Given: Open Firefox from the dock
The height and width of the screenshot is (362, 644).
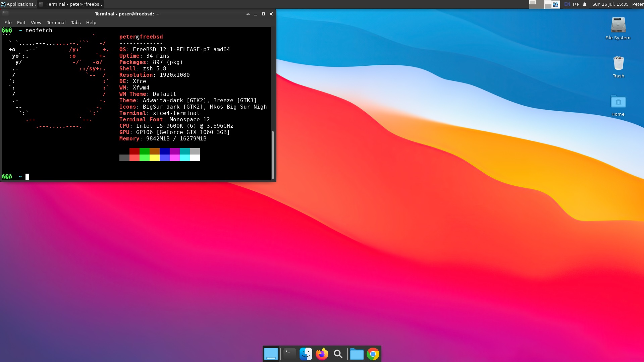Looking at the screenshot, I should [322, 354].
